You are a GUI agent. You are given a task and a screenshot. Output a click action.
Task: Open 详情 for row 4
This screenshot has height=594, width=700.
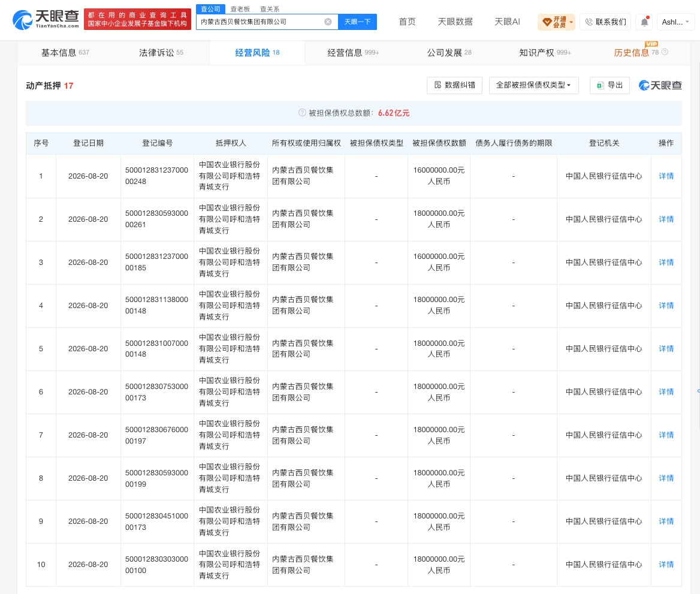point(666,306)
